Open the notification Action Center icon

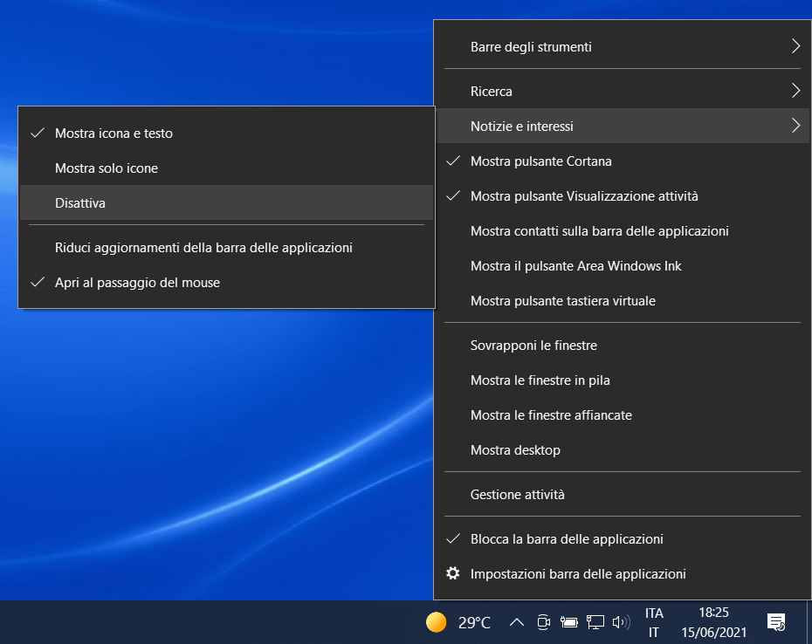(x=775, y=622)
